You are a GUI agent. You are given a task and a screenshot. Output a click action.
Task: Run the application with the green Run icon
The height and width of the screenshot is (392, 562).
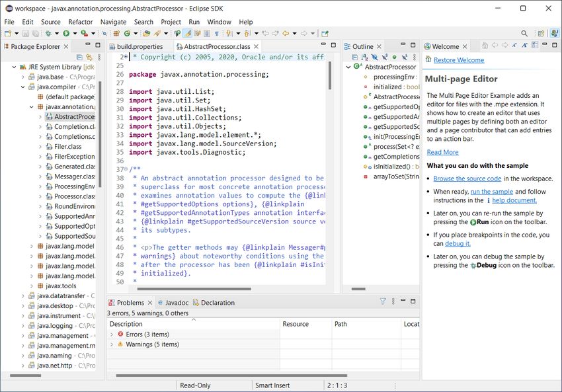[x=66, y=32]
